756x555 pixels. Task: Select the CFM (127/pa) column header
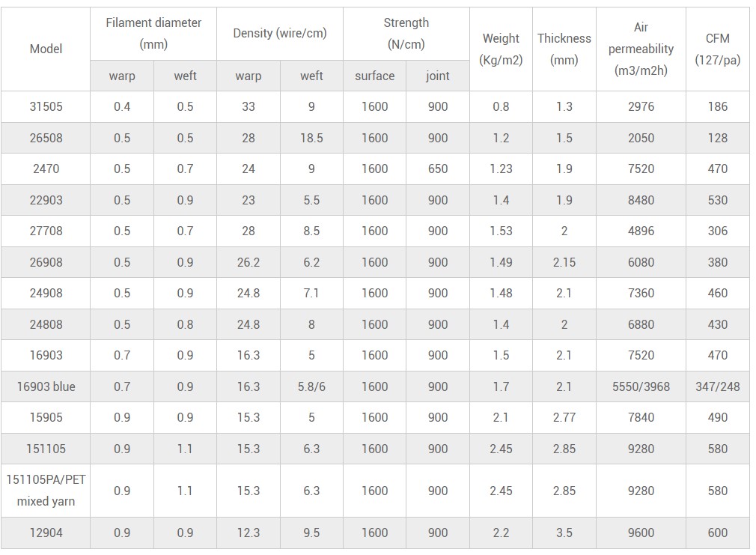coord(717,49)
